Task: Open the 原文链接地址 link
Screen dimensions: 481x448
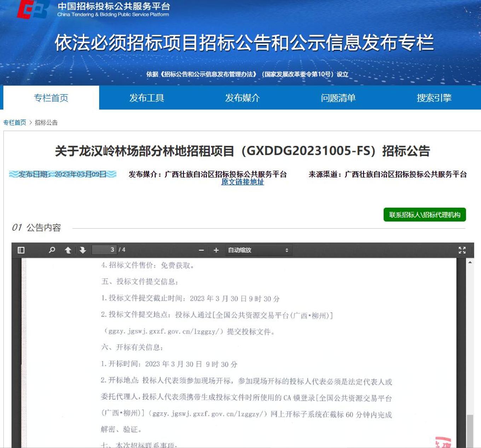Action: tap(243, 182)
